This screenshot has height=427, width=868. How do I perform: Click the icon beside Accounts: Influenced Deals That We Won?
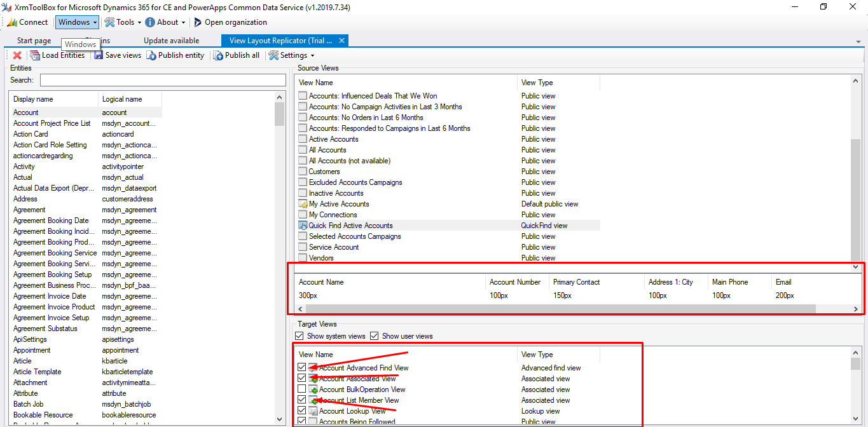[x=303, y=96]
